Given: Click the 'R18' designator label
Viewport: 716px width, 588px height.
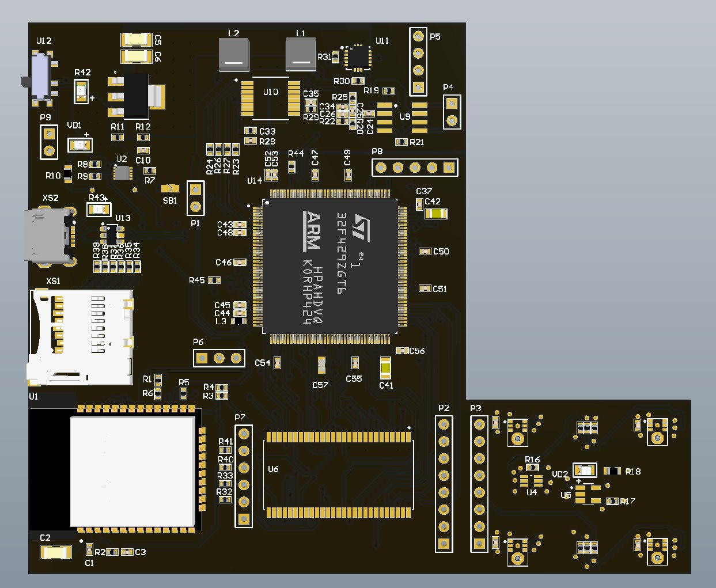Looking at the screenshot, I should coord(633,472).
